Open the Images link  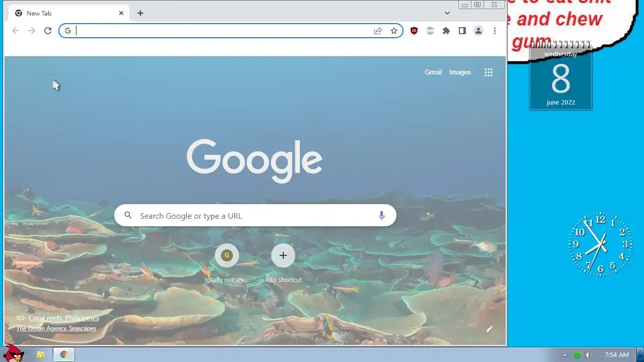coord(460,72)
